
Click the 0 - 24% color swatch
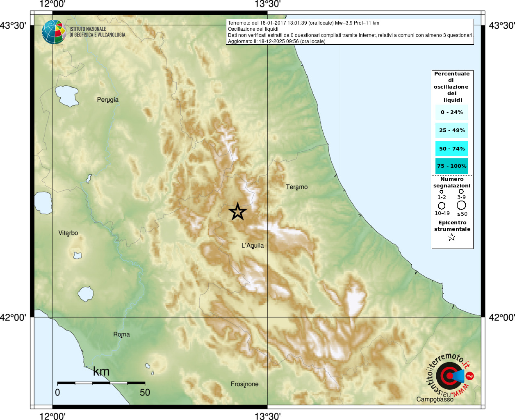coord(452,112)
